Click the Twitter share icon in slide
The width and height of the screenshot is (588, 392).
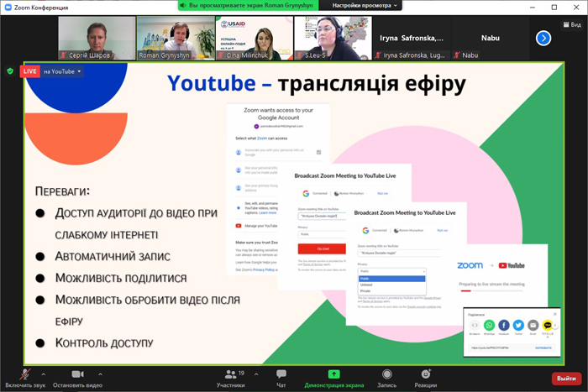(x=518, y=326)
